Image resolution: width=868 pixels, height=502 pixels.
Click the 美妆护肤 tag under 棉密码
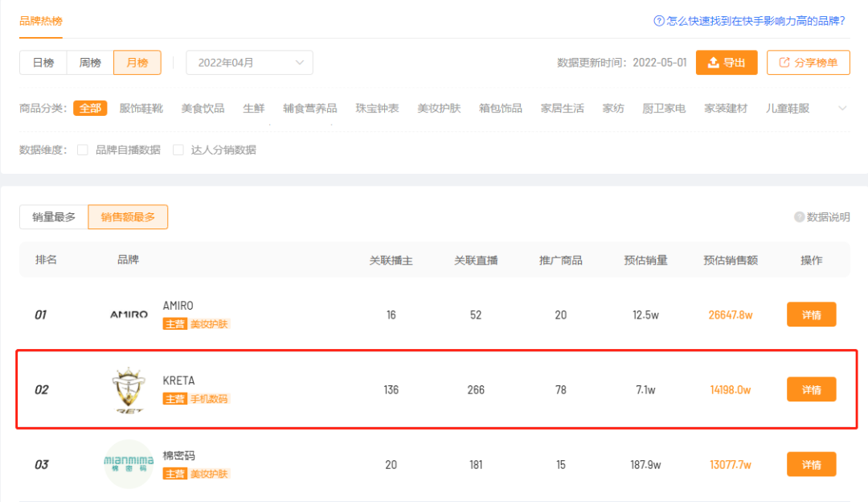[209, 475]
